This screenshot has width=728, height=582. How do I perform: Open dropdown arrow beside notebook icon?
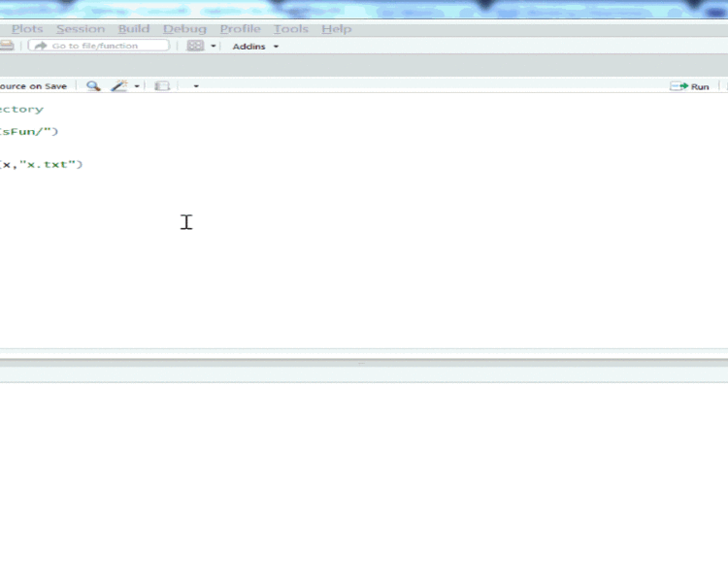[x=196, y=86]
